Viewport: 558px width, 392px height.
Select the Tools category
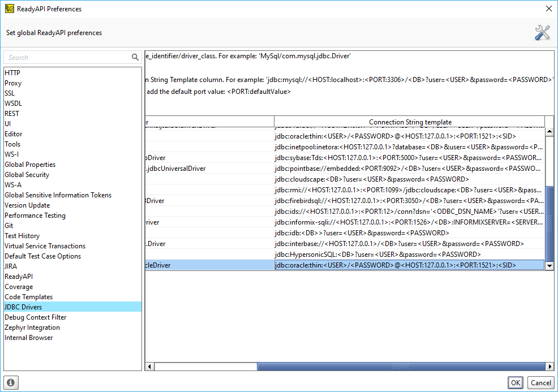[x=72, y=144]
